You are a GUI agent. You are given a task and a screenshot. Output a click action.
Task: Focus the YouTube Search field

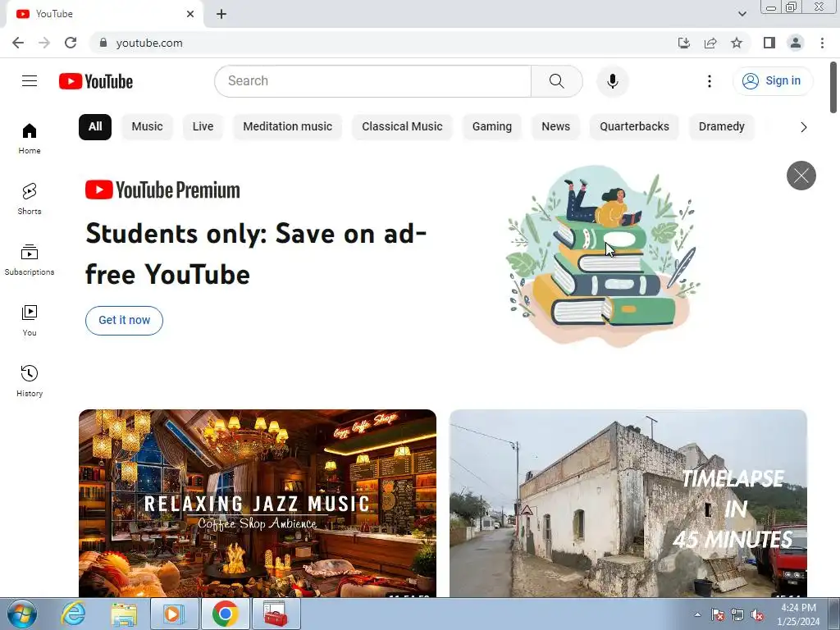tap(373, 81)
